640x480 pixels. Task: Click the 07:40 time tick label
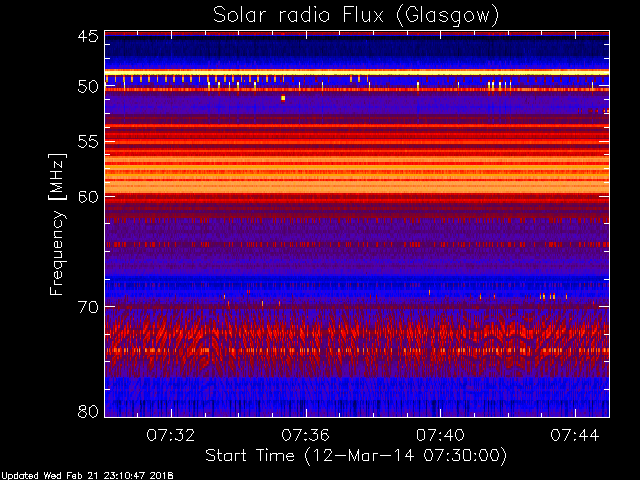pos(440,435)
